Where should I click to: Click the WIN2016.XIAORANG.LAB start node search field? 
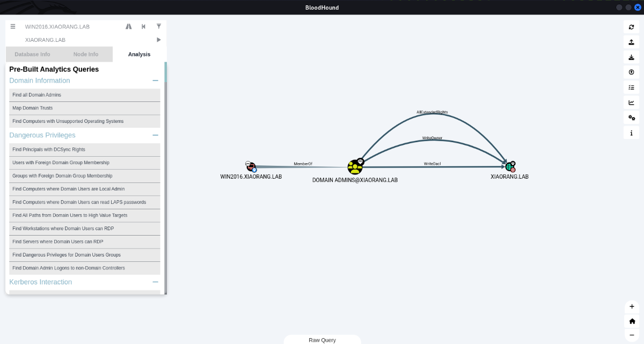[x=71, y=26]
